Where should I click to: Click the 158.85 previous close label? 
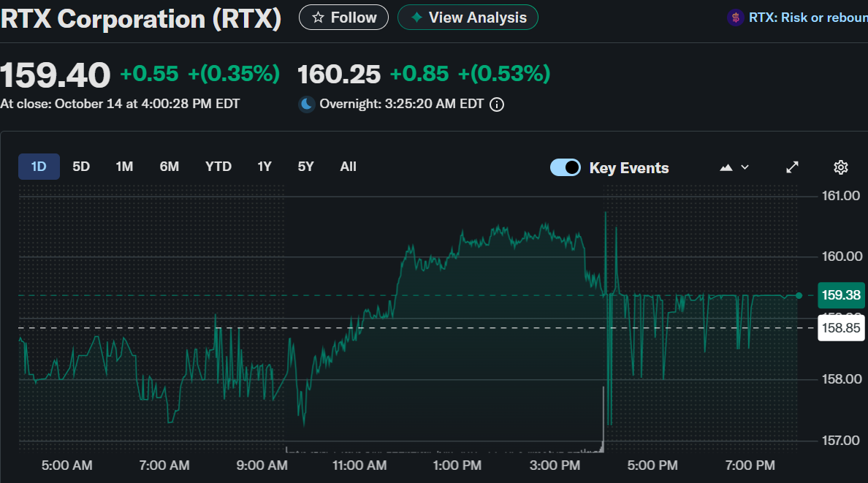(841, 327)
